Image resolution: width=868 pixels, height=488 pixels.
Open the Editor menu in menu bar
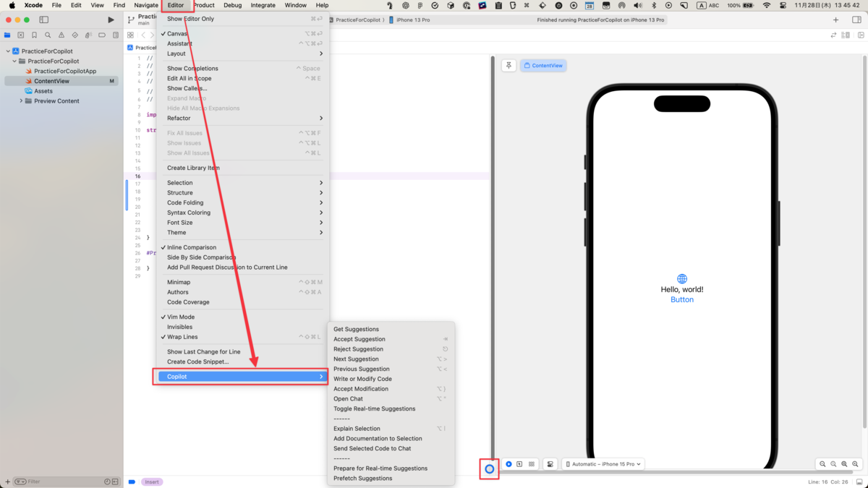pos(176,5)
